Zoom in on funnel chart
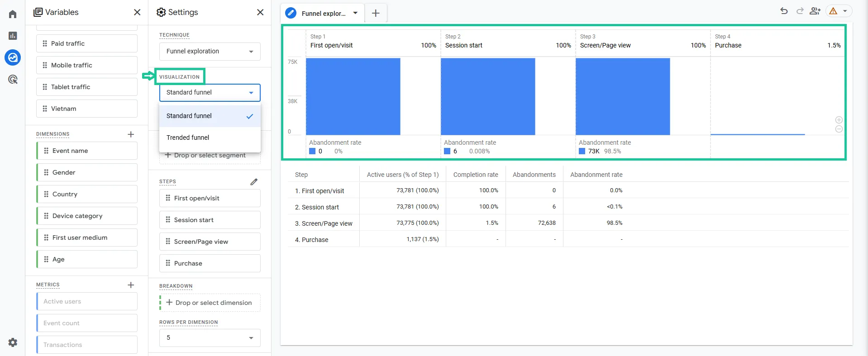 click(x=839, y=120)
